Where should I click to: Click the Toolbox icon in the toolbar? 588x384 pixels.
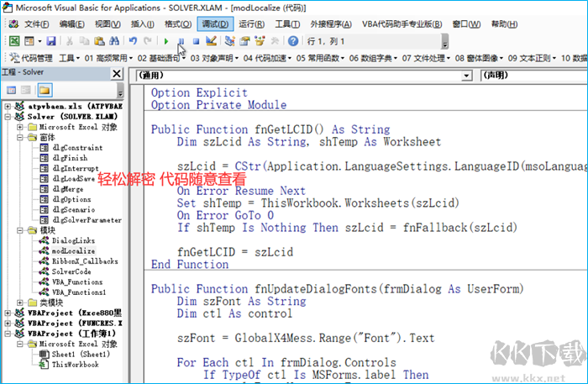tap(275, 41)
